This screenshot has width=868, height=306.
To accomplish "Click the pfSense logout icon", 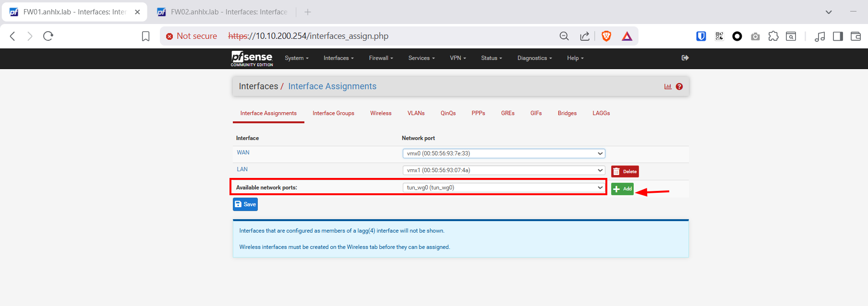I will [685, 58].
